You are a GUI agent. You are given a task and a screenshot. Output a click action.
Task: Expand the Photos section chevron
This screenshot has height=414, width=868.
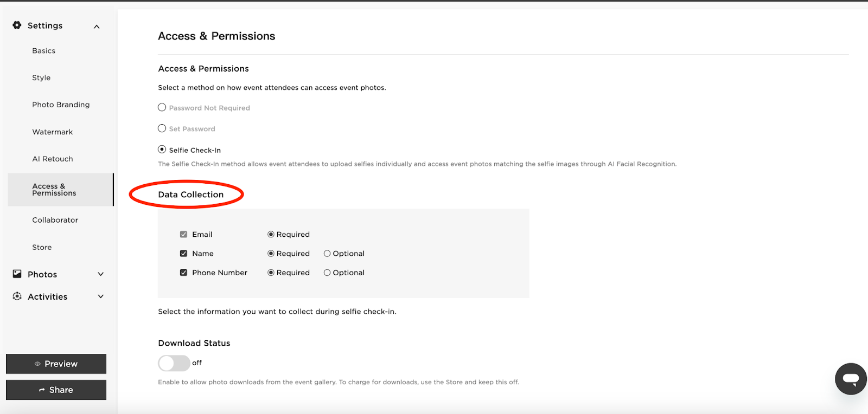click(100, 274)
